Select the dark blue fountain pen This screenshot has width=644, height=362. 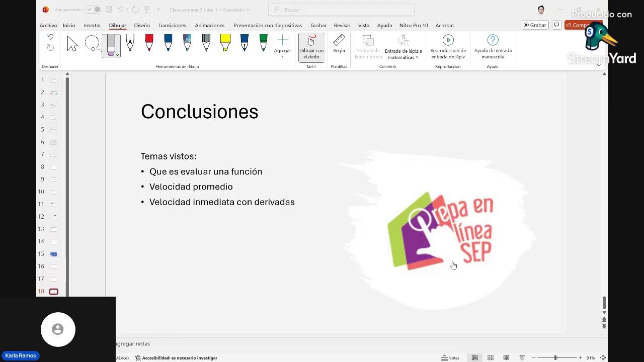(x=245, y=43)
